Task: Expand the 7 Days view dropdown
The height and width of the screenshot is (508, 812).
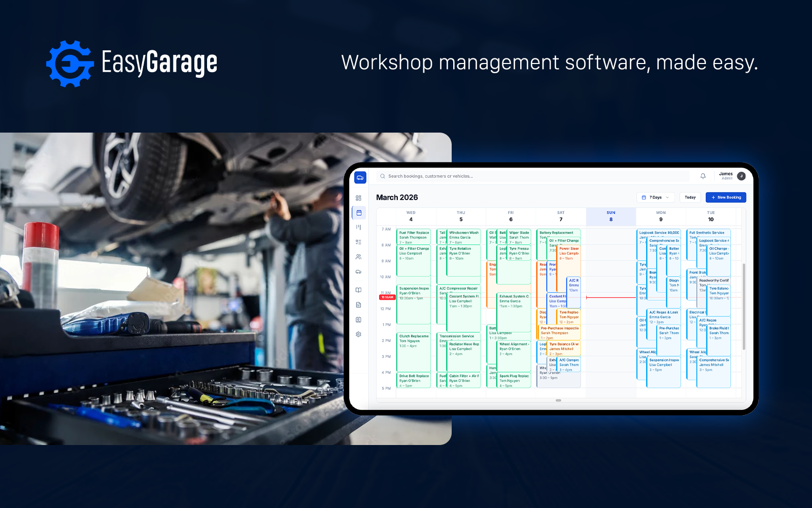Action: pyautogui.click(x=655, y=197)
